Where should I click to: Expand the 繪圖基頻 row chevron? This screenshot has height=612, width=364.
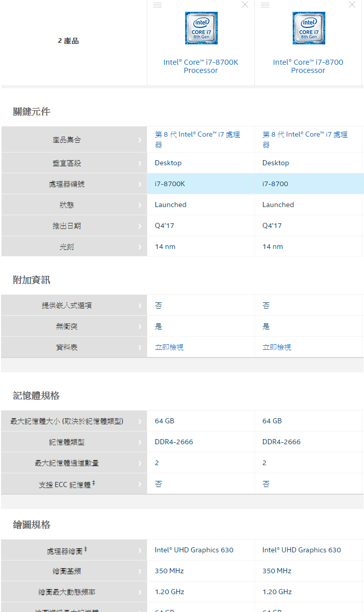[x=140, y=571]
